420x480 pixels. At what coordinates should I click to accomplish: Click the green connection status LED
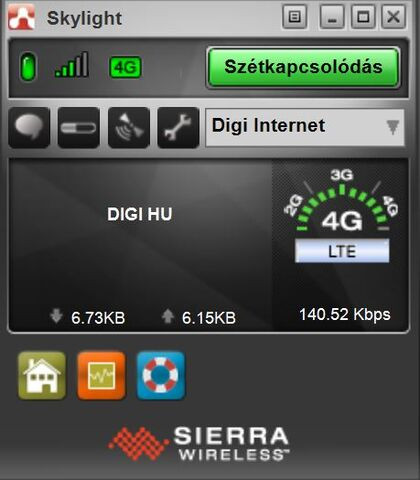point(28,67)
